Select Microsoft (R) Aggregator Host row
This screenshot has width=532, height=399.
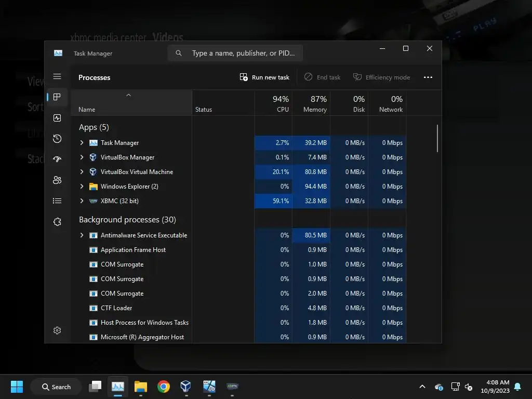click(x=238, y=337)
